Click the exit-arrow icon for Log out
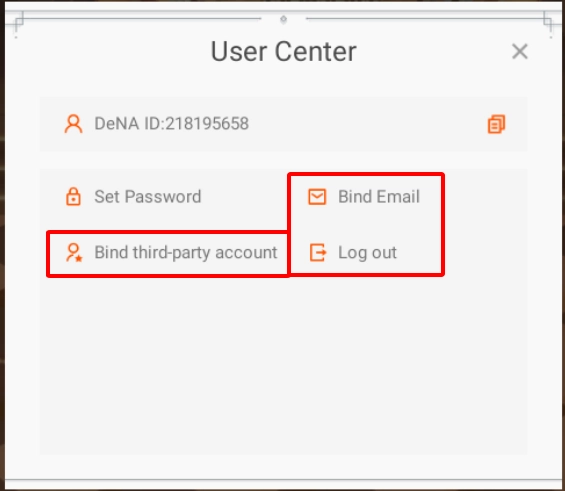This screenshot has width=565, height=491. pyautogui.click(x=318, y=252)
